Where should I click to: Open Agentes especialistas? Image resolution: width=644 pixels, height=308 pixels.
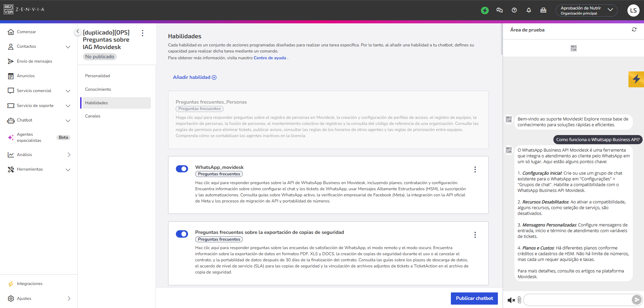[29, 137]
